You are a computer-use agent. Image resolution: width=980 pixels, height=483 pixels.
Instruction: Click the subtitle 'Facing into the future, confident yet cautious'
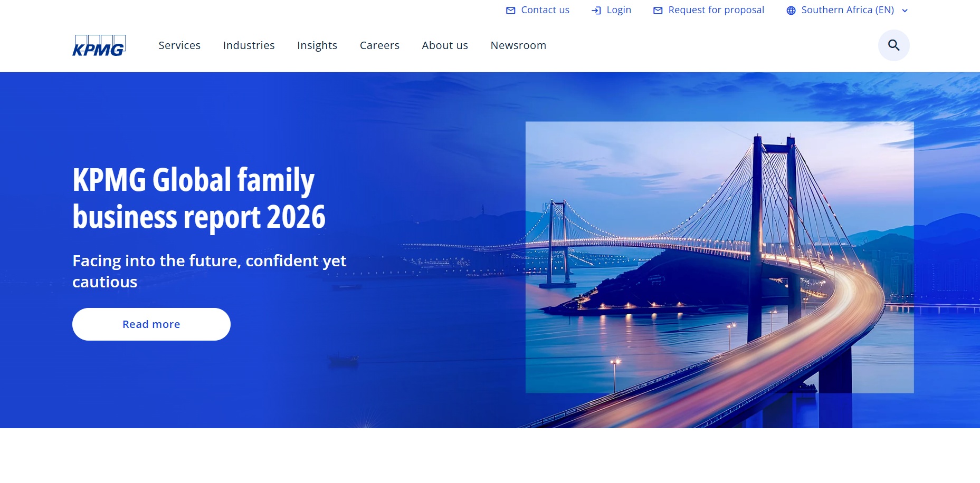210,271
